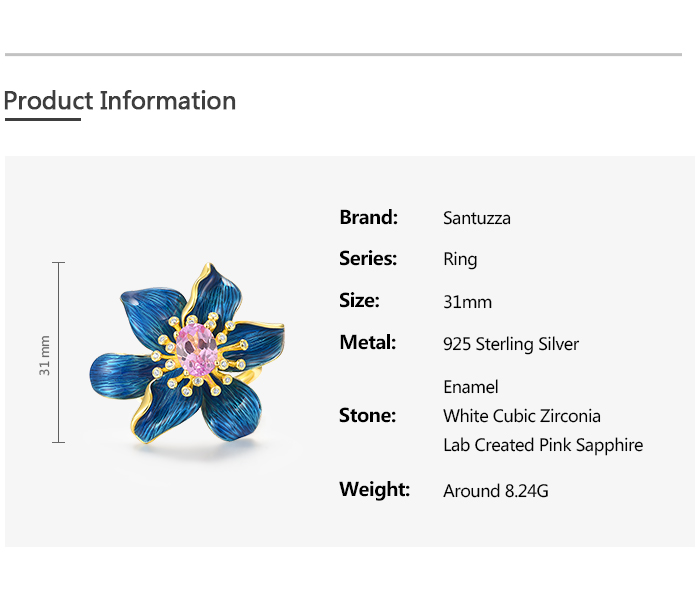Select the Brand label
This screenshot has height=607, width=700.
coord(368,217)
